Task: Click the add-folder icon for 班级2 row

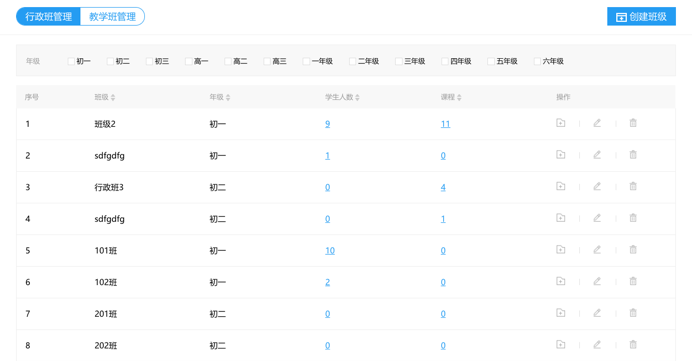Action: point(560,123)
